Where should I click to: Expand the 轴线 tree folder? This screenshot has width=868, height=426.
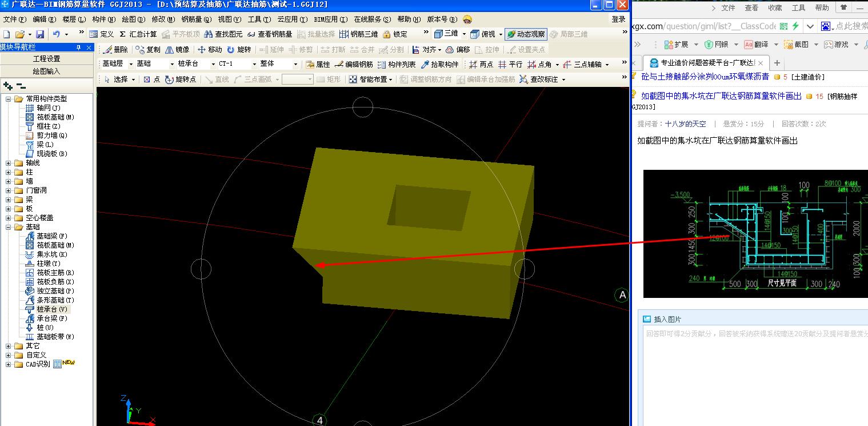coord(9,163)
